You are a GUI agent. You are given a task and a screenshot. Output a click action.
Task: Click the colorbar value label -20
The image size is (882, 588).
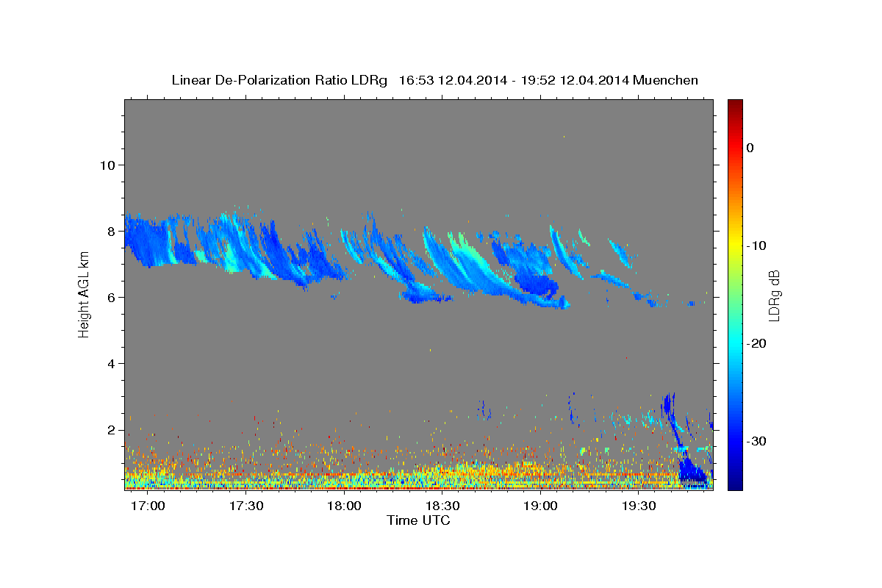pos(756,343)
